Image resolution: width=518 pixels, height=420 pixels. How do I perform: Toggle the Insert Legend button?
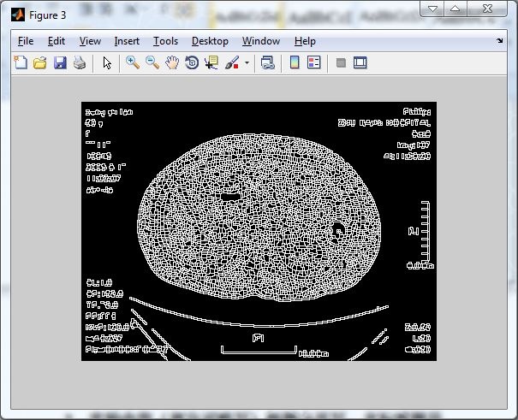(313, 62)
